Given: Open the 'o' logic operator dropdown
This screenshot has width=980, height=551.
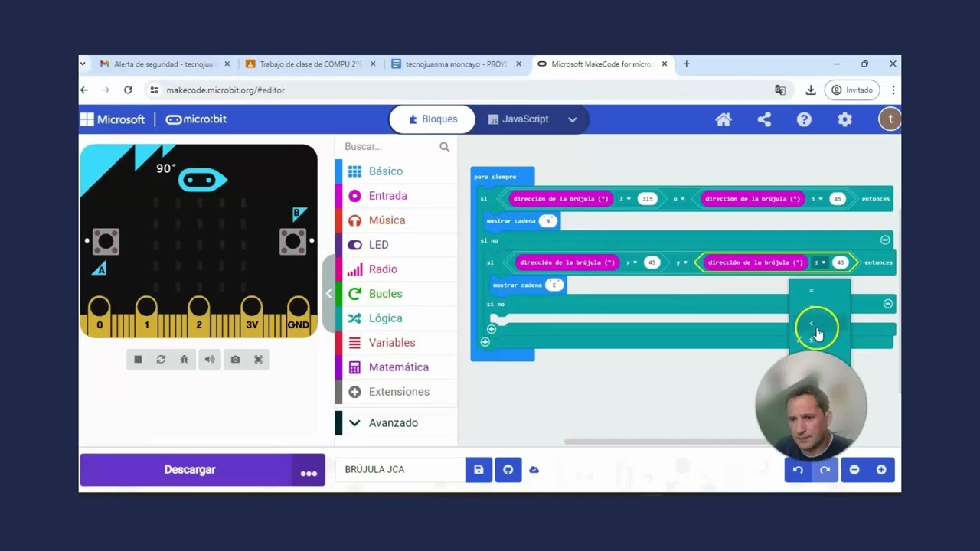Looking at the screenshot, I should [680, 199].
